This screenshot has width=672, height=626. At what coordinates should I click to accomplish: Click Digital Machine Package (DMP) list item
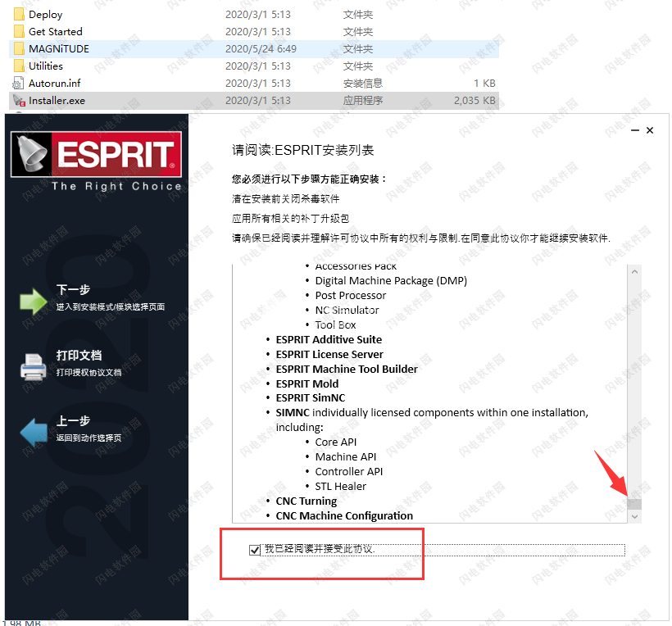point(391,281)
